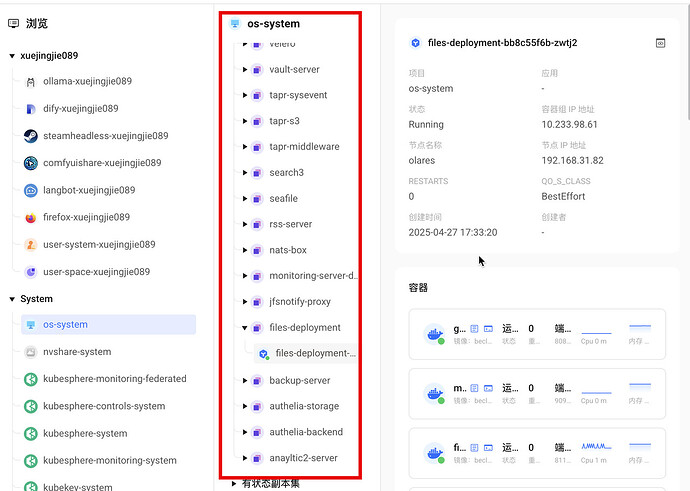The height and width of the screenshot is (491, 690).
Task: Click the m.. container card
Action: pyautogui.click(x=537, y=394)
